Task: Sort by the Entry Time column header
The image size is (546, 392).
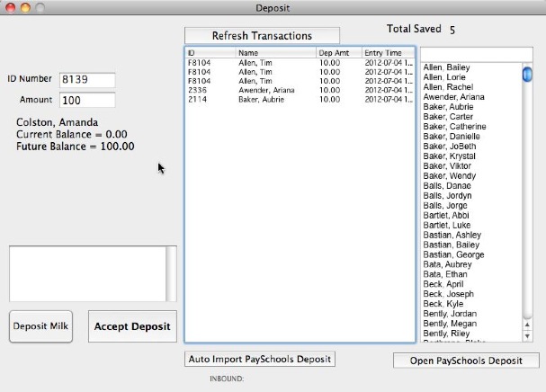Action: click(x=389, y=52)
